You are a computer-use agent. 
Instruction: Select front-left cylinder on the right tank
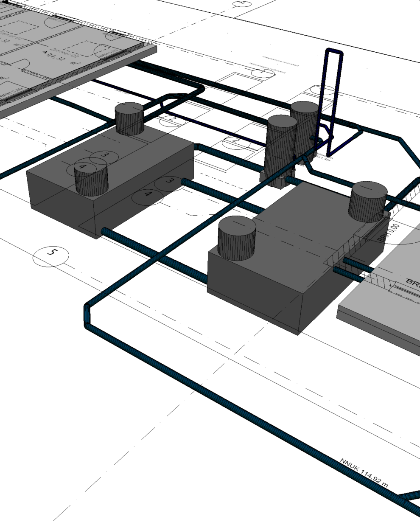(237, 239)
